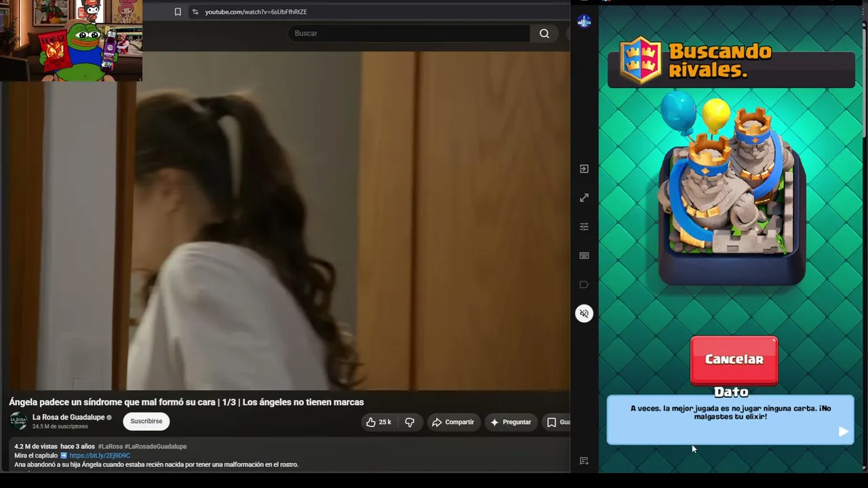Open the keyboard mapping icon in emulator sidebar
Image resolution: width=868 pixels, height=488 pixels.
click(584, 256)
